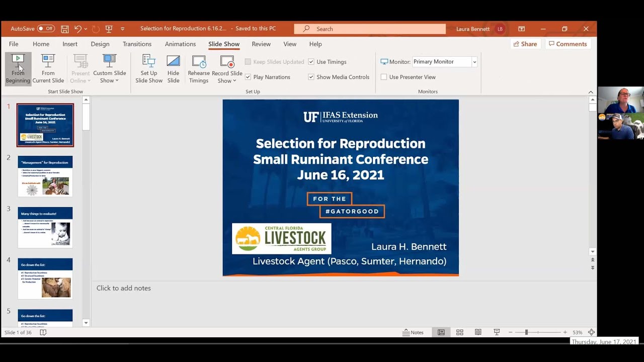Click the accessibility/spell check status icon
Image resolution: width=644 pixels, height=362 pixels.
click(43, 332)
